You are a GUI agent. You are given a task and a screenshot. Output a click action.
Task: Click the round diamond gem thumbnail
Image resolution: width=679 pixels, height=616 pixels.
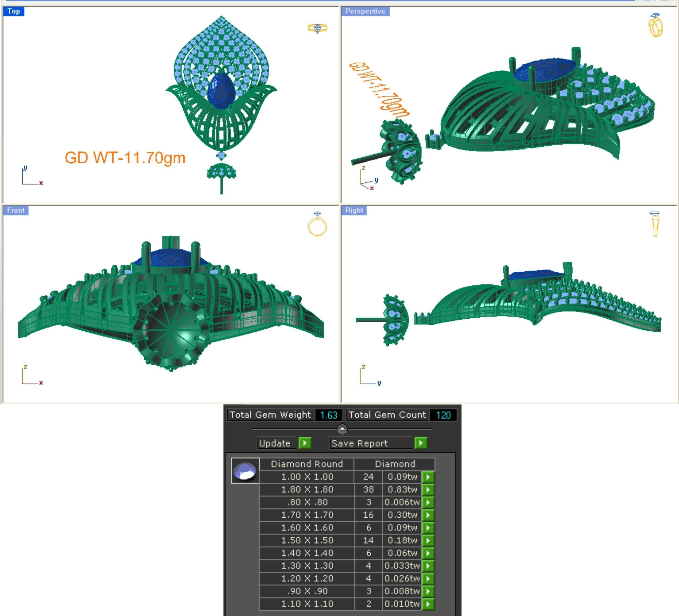coord(245,471)
